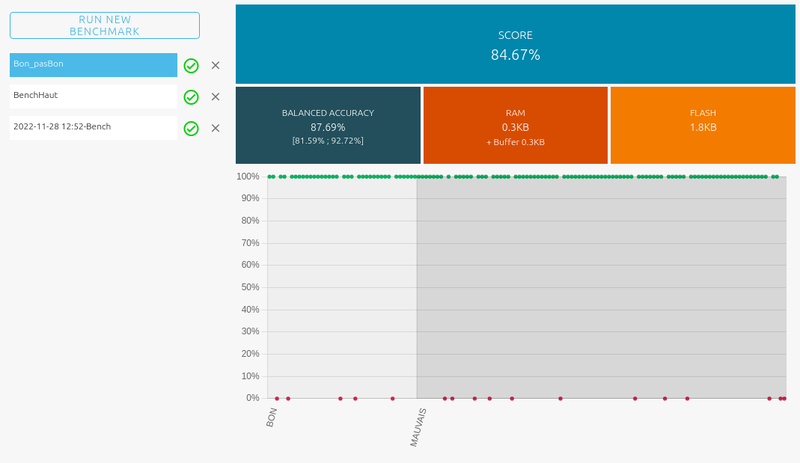Click the dark gray MAUVAIS chart region

600,290
